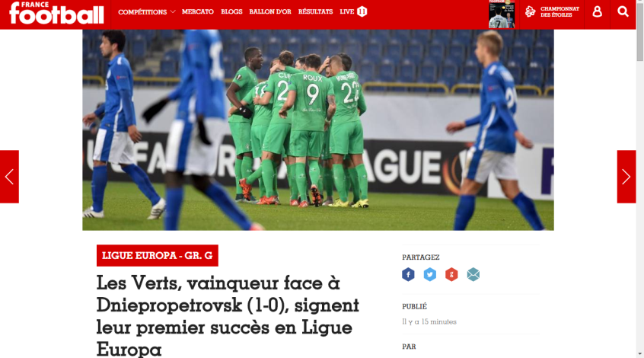The image size is (644, 358).
Task: Share article on Facebook icon
Action: [408, 274]
